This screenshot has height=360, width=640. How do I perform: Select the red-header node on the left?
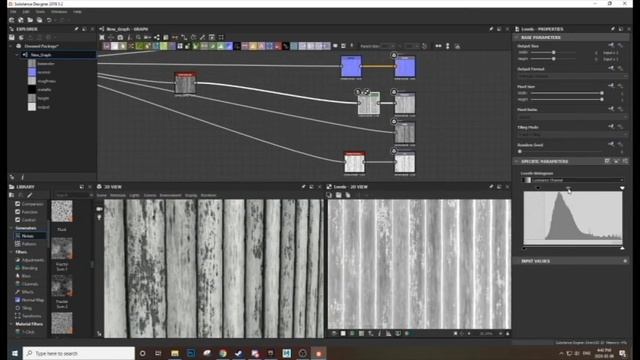[x=185, y=84]
